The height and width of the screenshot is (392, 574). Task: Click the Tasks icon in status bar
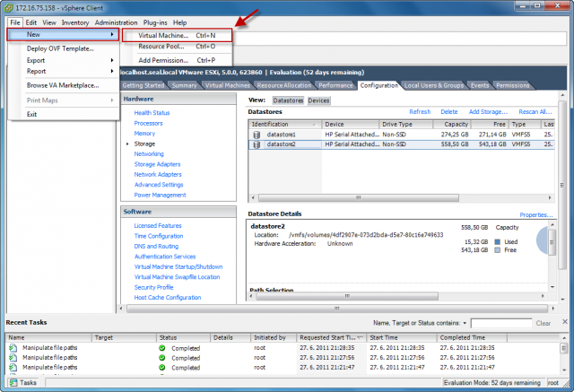click(13, 383)
